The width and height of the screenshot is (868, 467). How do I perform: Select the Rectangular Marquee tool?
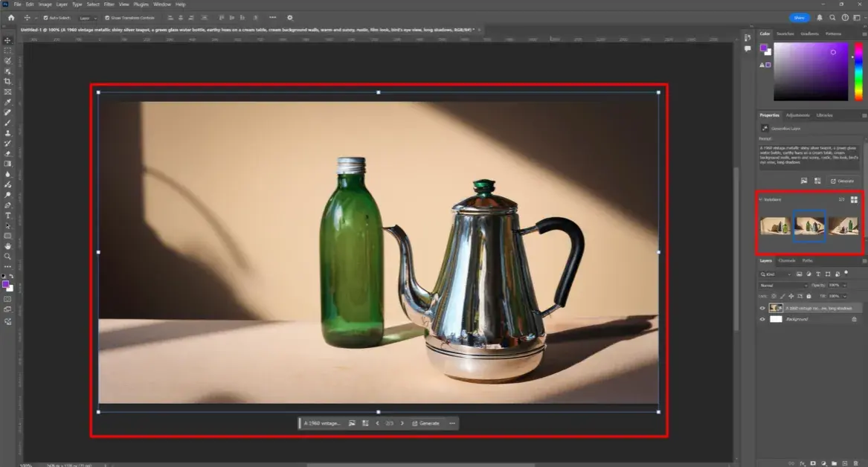tap(7, 51)
